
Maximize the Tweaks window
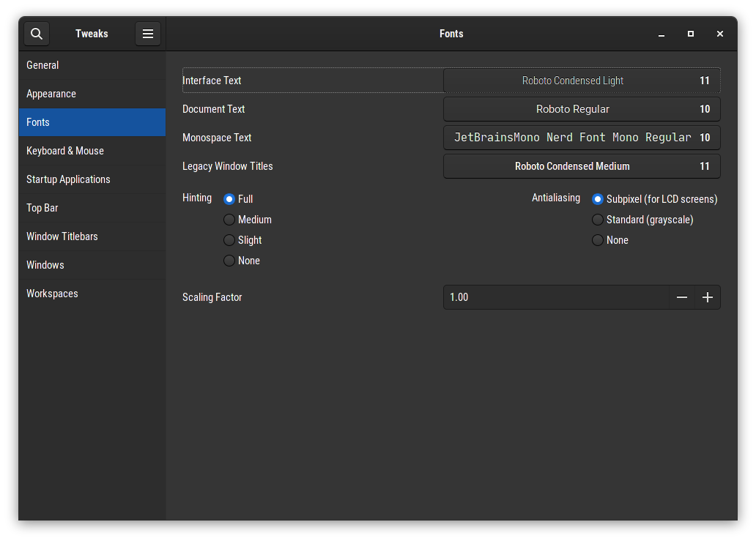(x=691, y=34)
